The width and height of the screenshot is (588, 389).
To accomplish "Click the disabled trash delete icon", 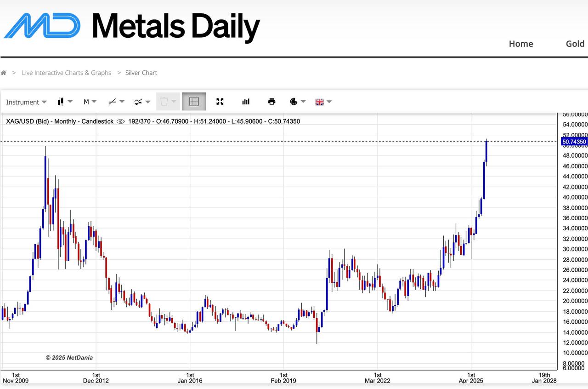I will coord(168,102).
